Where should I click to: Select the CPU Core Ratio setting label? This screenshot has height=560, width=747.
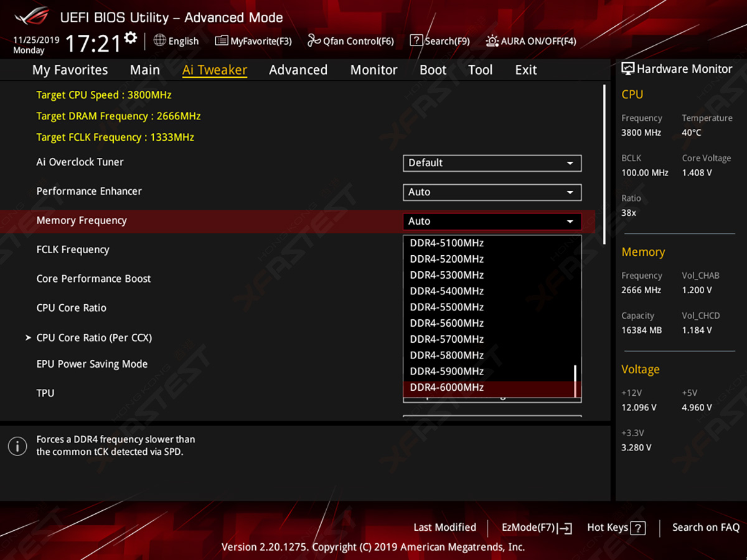(x=72, y=308)
